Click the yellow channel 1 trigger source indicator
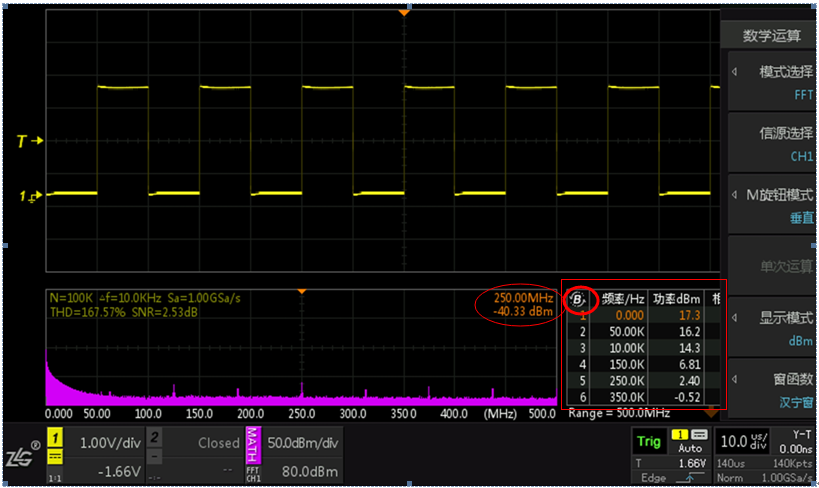This screenshot has width=819, height=488. (x=680, y=435)
